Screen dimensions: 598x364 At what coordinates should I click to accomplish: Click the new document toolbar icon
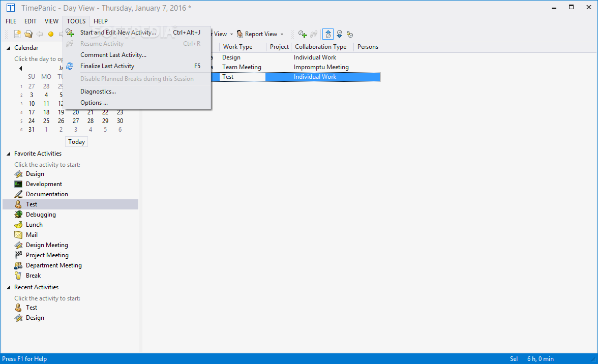pyautogui.click(x=17, y=34)
